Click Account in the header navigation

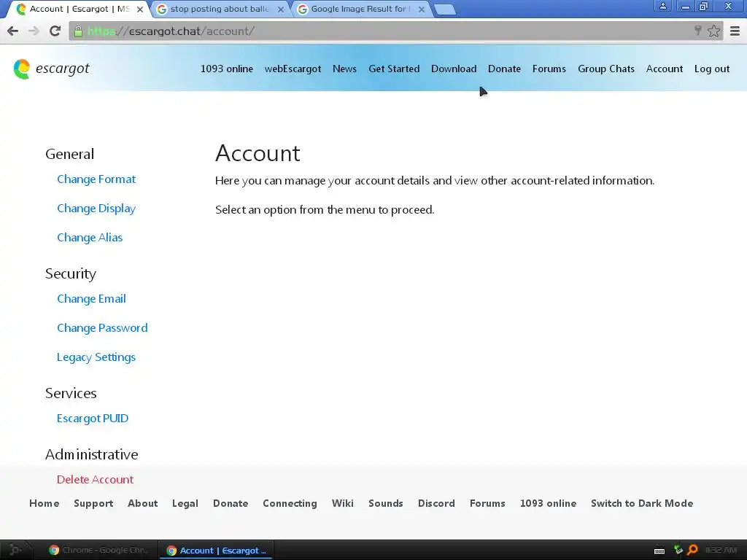coord(664,69)
